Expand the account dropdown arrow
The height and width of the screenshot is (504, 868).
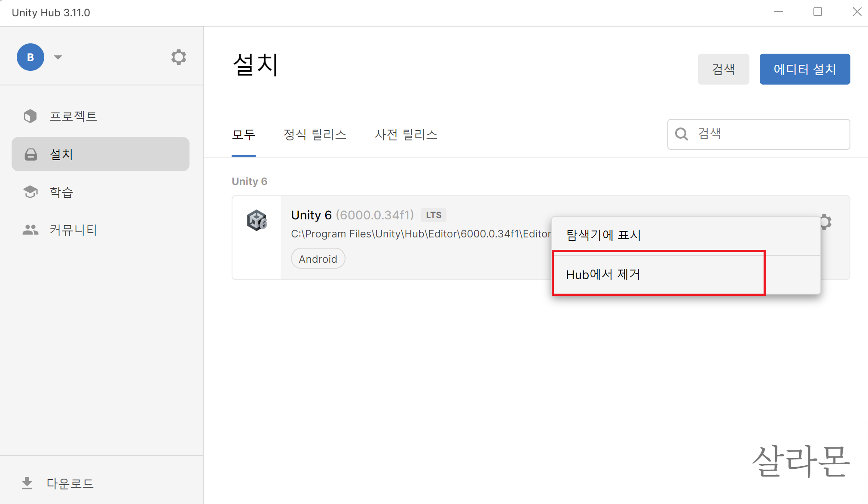click(x=58, y=57)
